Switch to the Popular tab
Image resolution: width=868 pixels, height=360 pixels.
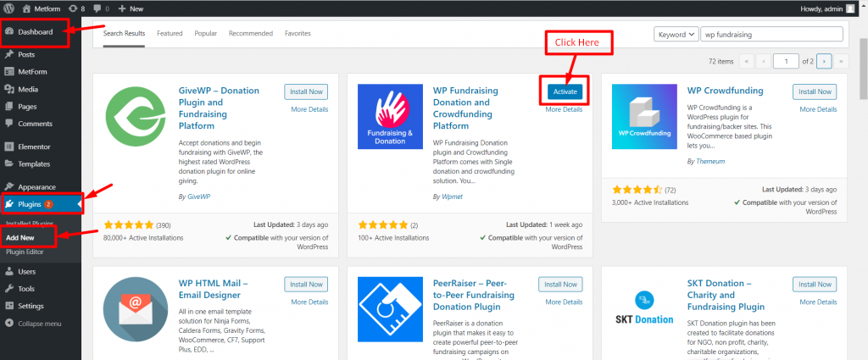coord(205,34)
